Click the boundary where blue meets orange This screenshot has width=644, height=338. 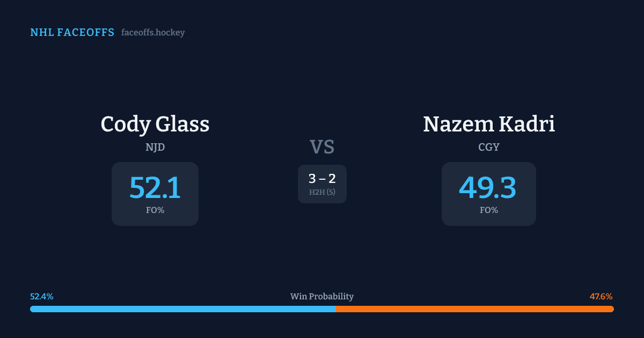[336, 309]
